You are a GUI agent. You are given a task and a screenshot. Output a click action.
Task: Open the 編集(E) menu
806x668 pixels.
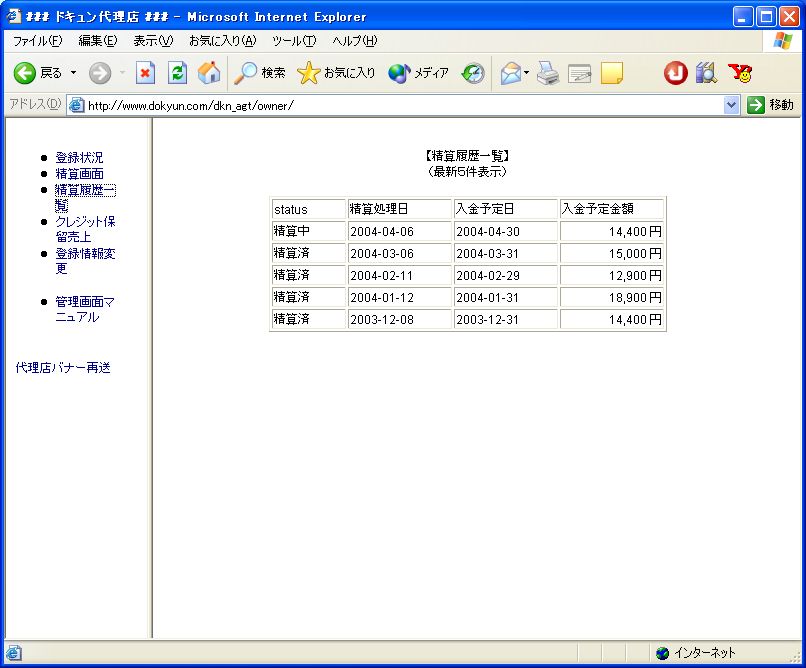(98, 41)
